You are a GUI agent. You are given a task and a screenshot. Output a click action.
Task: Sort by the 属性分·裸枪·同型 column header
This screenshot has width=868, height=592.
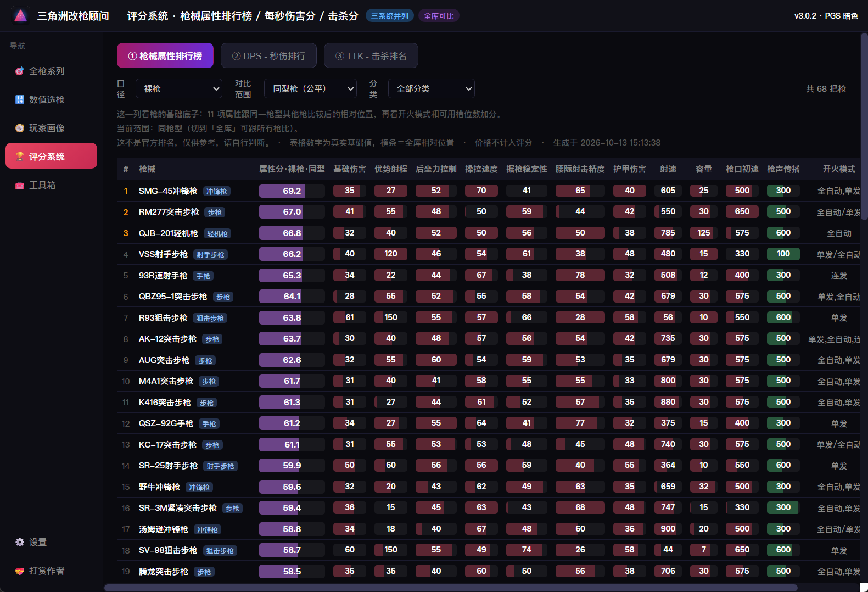click(x=292, y=169)
